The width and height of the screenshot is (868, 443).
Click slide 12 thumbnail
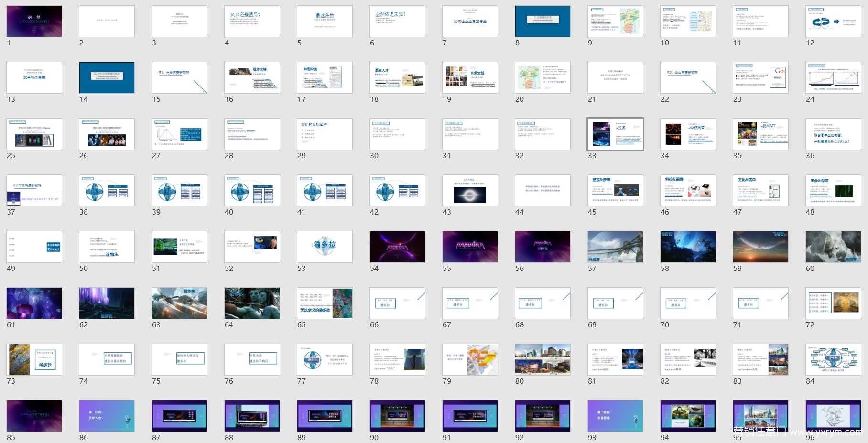(833, 21)
